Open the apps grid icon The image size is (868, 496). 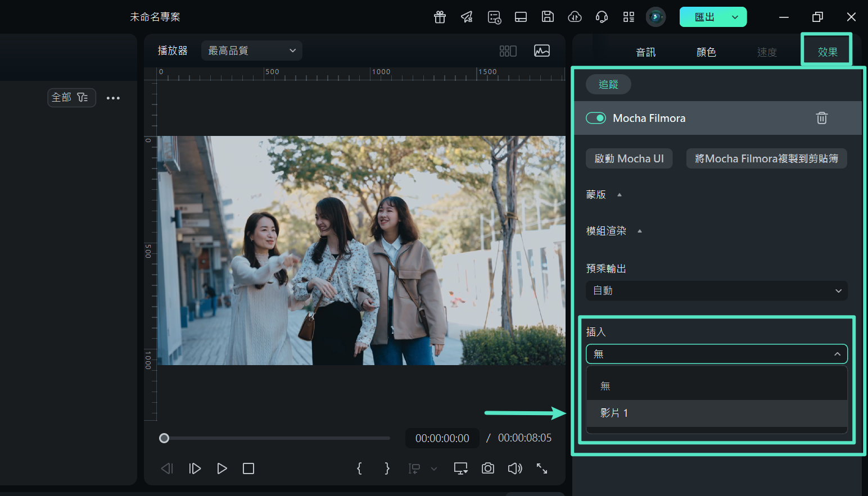coord(629,17)
